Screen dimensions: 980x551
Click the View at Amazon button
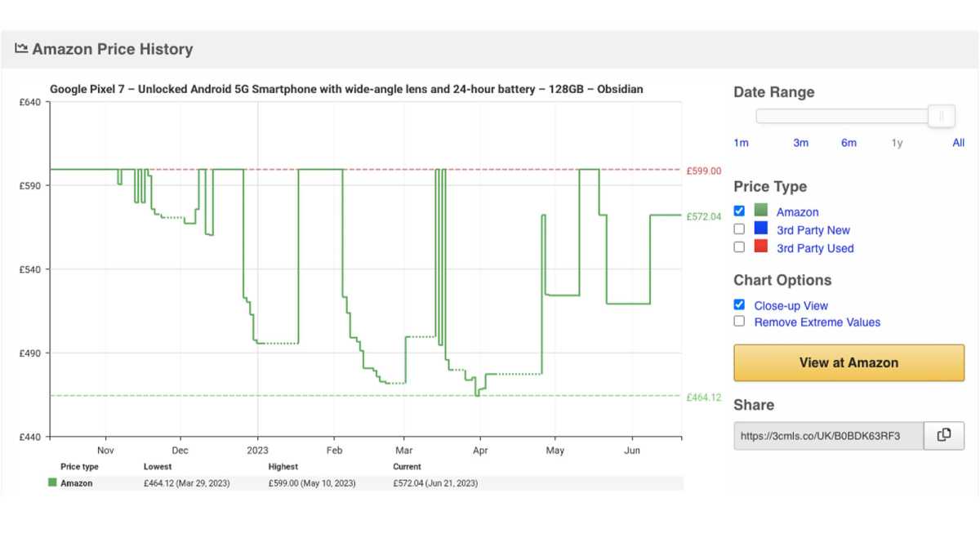point(849,362)
